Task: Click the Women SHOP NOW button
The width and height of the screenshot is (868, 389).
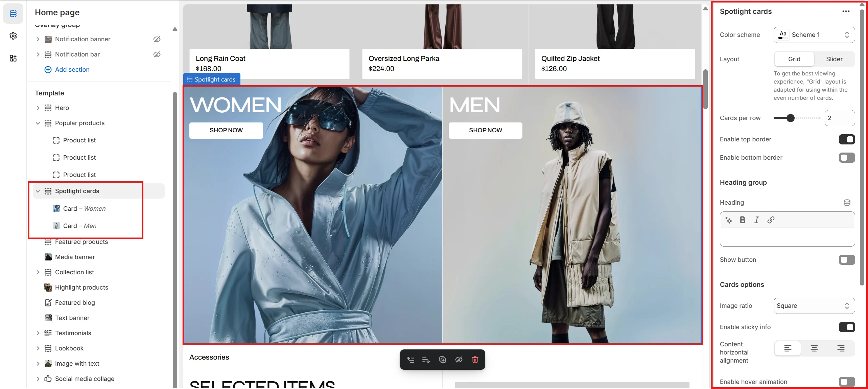Action: point(226,130)
